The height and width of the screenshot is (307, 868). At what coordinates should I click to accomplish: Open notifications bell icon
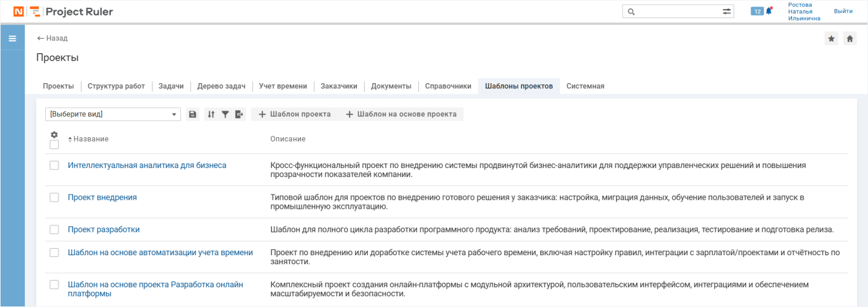[x=769, y=11]
